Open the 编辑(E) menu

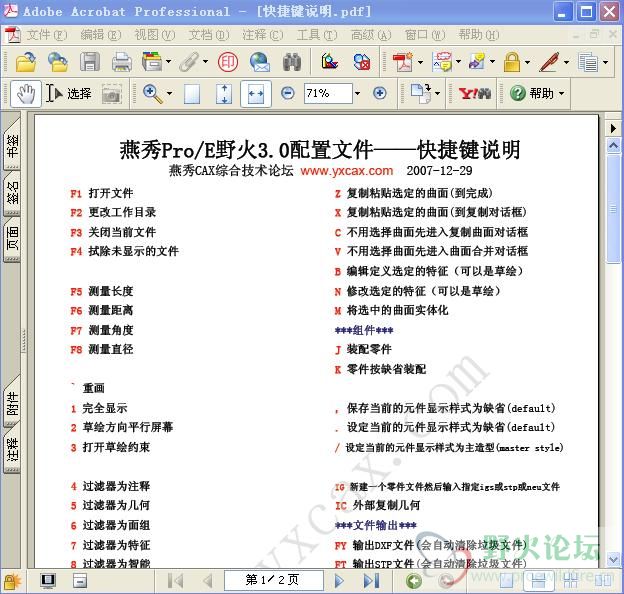(101, 35)
